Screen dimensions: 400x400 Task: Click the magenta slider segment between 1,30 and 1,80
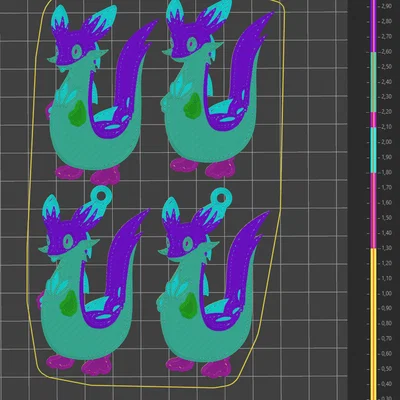tap(374, 211)
